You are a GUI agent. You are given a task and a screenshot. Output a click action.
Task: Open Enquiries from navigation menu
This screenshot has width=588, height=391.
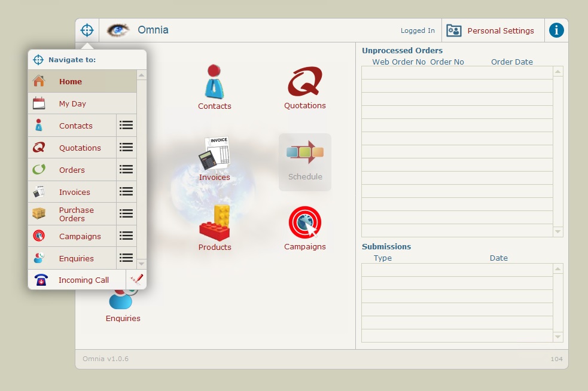click(72, 258)
